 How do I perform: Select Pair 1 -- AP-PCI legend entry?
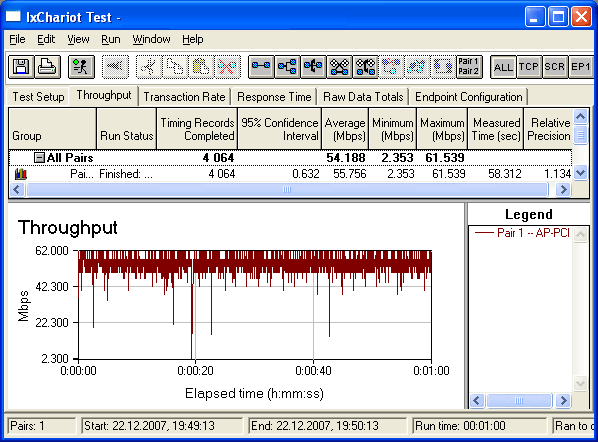[x=522, y=232]
